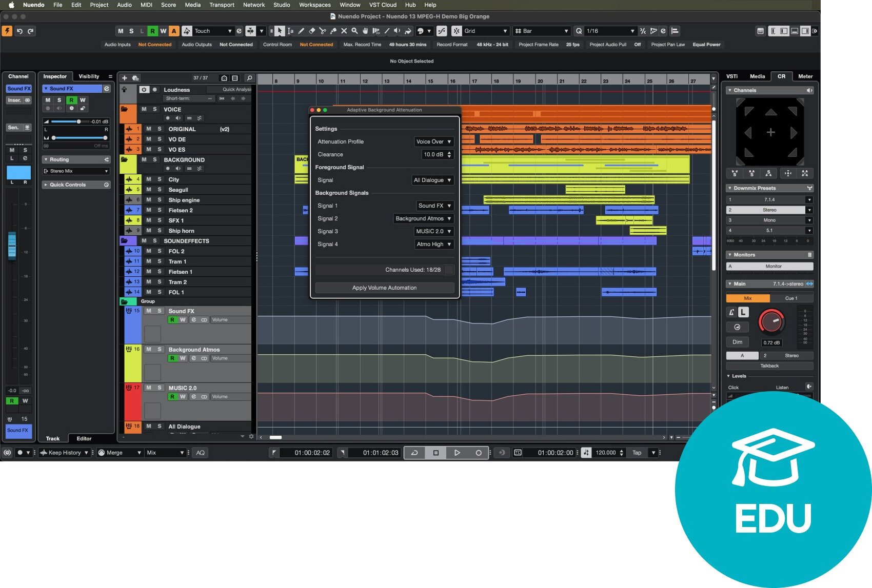Switch to the Visibility tab
Image resolution: width=872 pixels, height=588 pixels.
pos(89,76)
